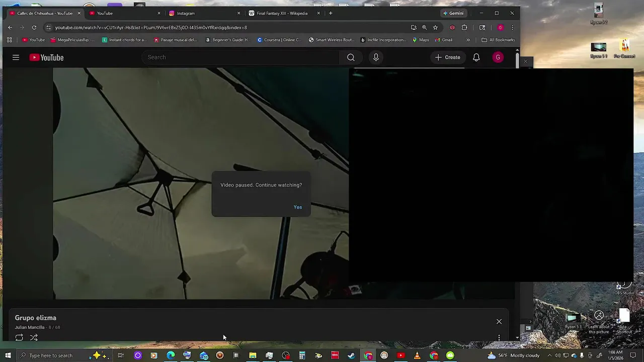The height and width of the screenshot is (362, 644).
Task: Open Chrome three-dot menu
Action: click(x=512, y=28)
